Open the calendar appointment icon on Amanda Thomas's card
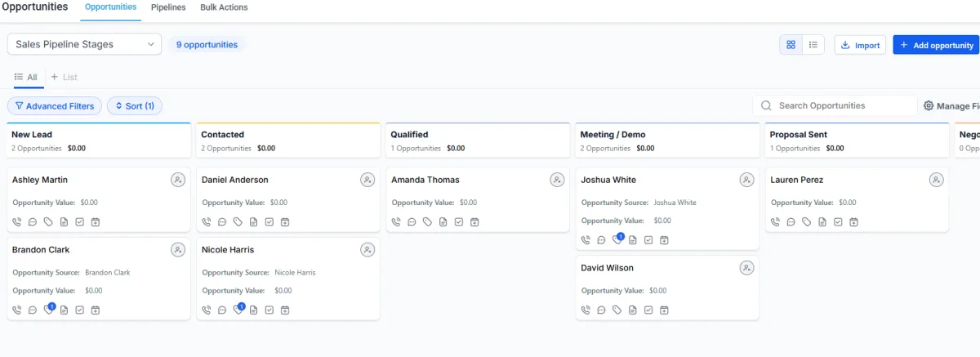980x357 pixels. click(474, 221)
